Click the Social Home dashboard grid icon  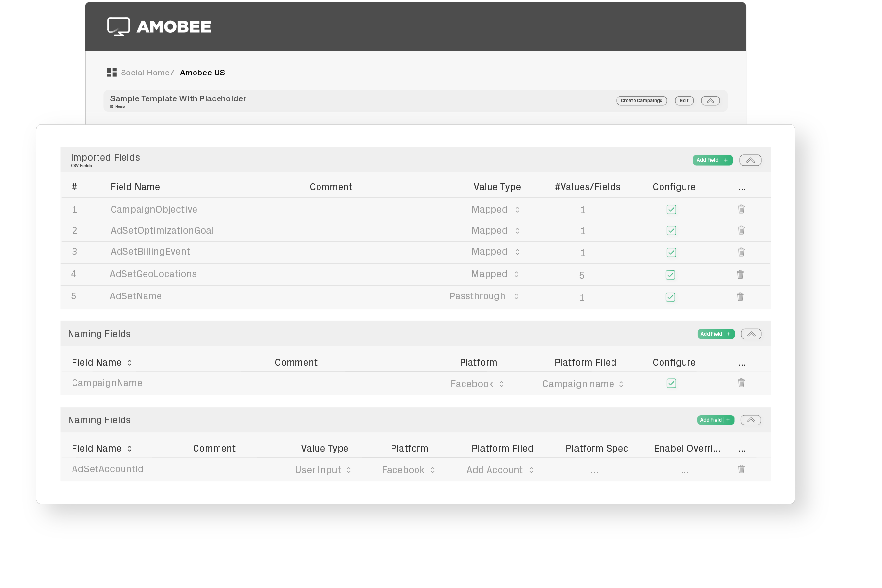112,73
